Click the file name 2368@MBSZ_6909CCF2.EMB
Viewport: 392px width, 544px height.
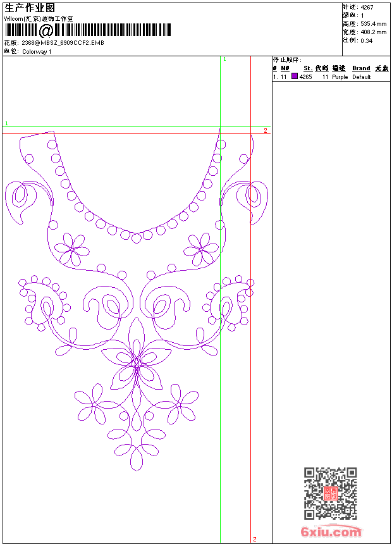(x=63, y=43)
